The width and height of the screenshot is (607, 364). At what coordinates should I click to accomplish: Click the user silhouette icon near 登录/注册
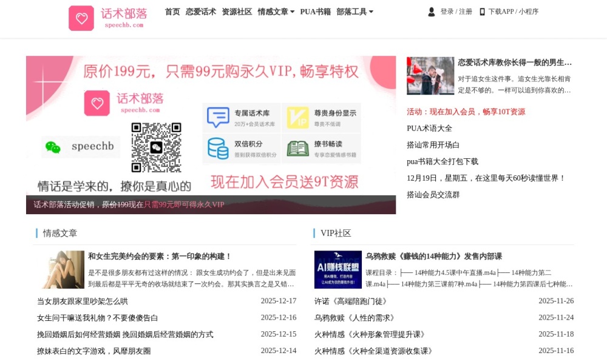coord(431,11)
